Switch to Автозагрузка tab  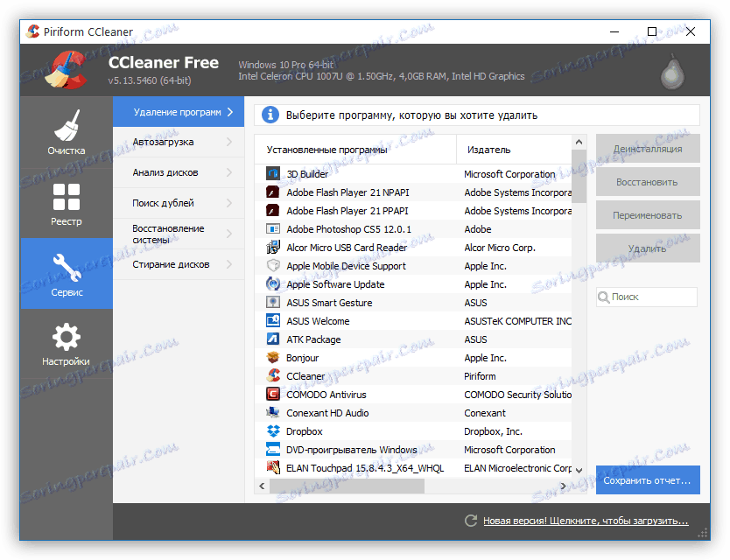click(179, 142)
